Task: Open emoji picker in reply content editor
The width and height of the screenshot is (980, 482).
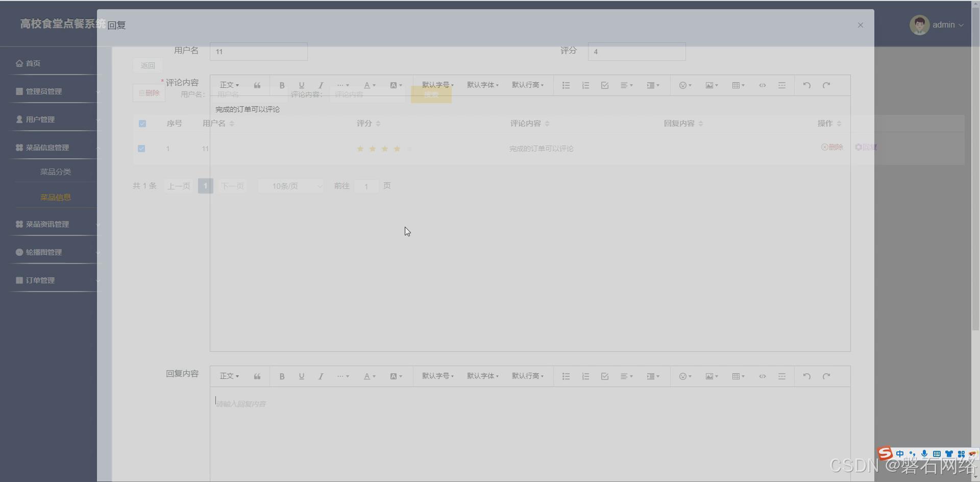Action: (685, 376)
